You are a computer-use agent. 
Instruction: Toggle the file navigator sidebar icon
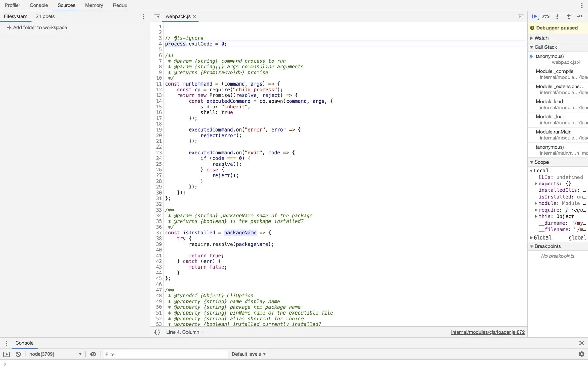(157, 16)
